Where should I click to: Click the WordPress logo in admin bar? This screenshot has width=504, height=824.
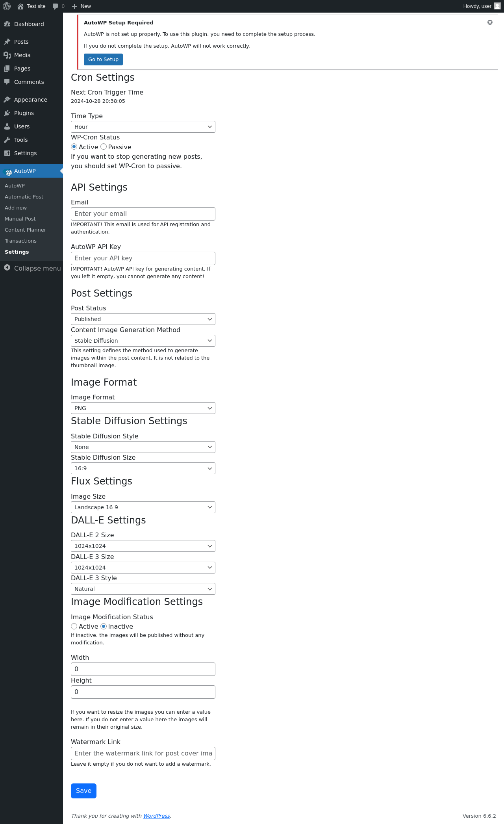(x=7, y=6)
